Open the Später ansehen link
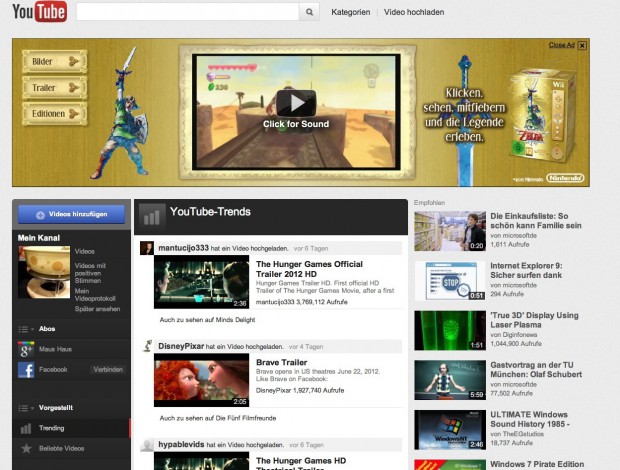Image resolution: width=620 pixels, height=470 pixels. click(x=97, y=309)
